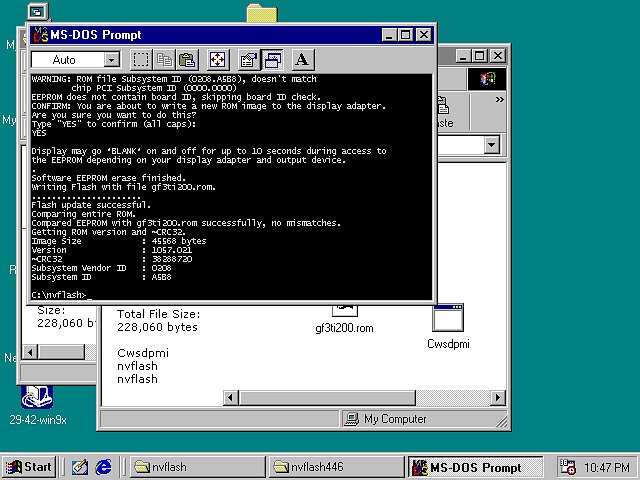Open the address bar dropdown in explorer window
The height and width of the screenshot is (480, 640).
point(491,145)
